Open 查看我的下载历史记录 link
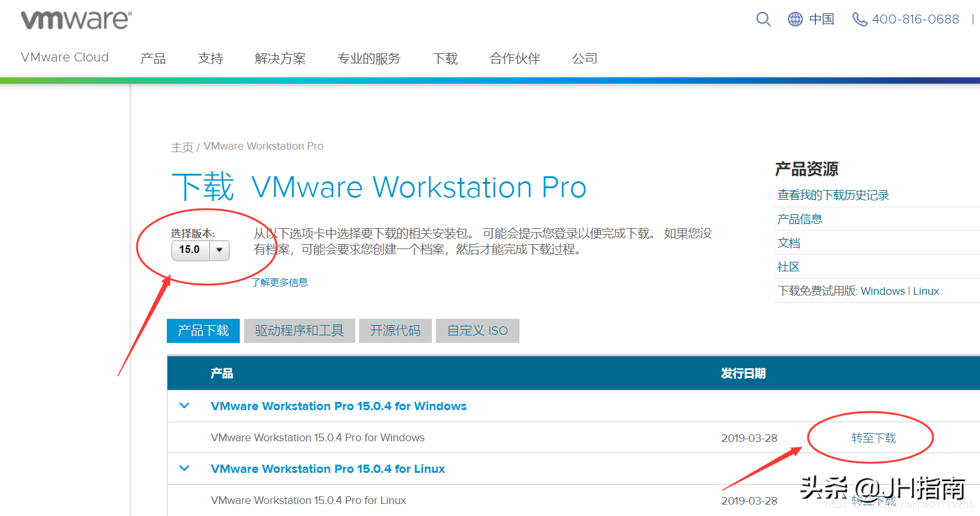The image size is (980, 516). coord(833,195)
